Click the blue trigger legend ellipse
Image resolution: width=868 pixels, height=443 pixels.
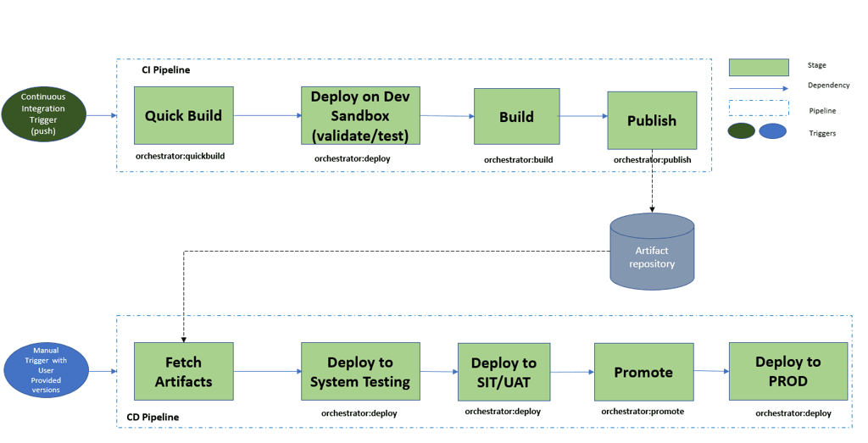click(773, 131)
